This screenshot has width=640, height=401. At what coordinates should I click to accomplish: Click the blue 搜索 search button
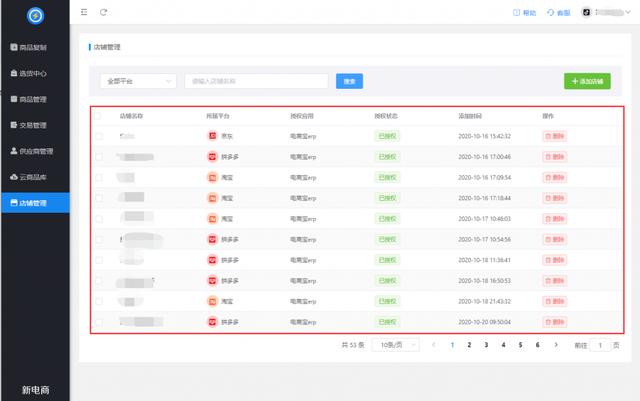(349, 81)
